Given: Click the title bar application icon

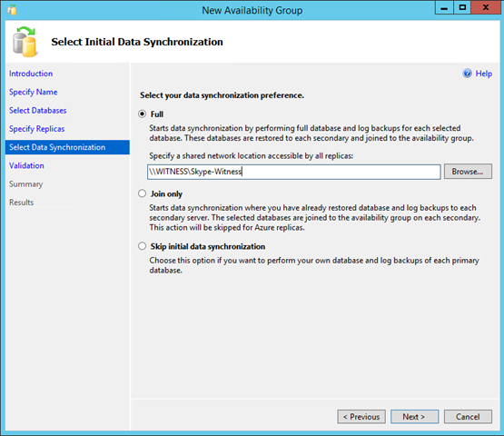Looking at the screenshot, I should coord(12,10).
